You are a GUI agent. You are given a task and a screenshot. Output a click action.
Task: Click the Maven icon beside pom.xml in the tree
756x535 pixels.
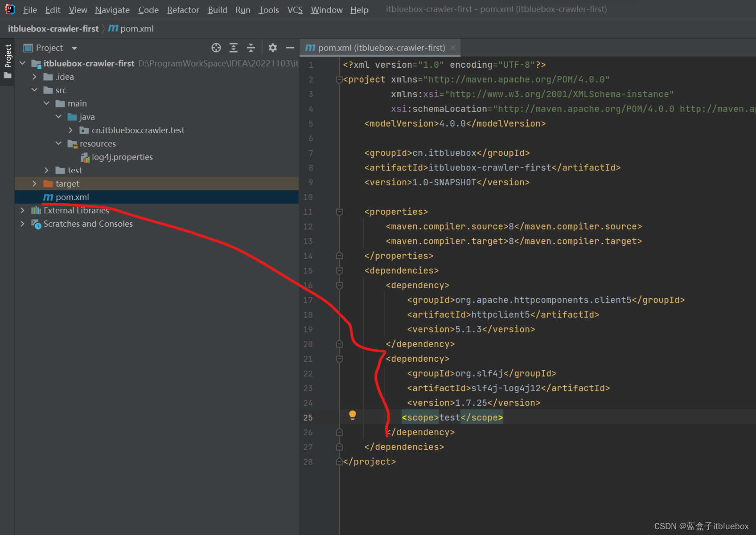(48, 197)
